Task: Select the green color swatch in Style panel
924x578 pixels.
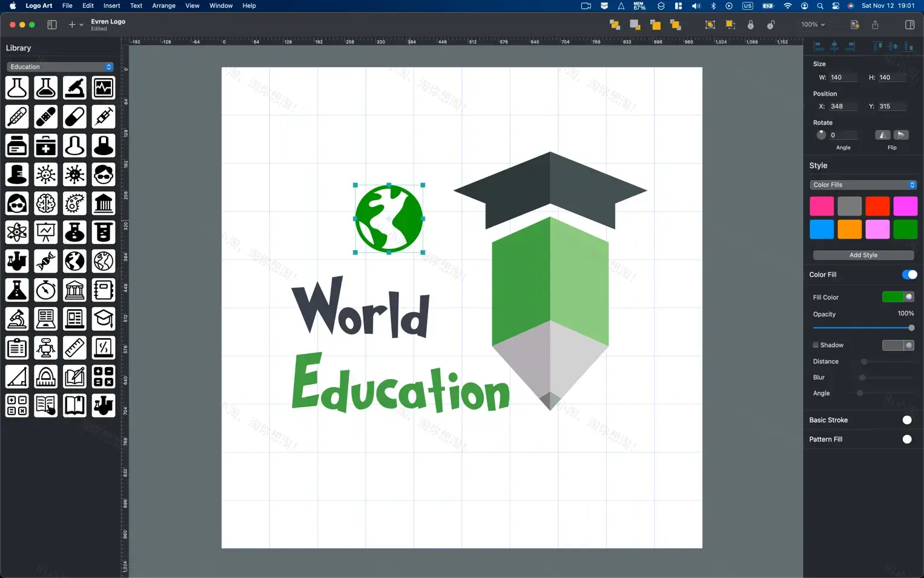Action: point(906,230)
